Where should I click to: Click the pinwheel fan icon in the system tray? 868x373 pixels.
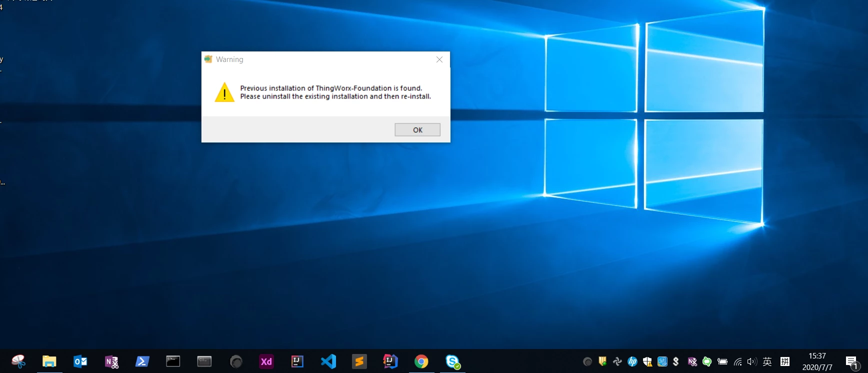(617, 361)
